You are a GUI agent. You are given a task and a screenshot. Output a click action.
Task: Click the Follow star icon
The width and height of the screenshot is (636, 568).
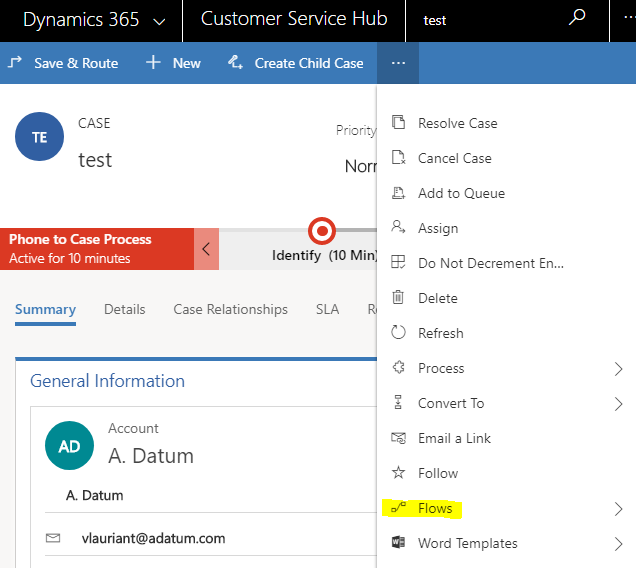[398, 472]
